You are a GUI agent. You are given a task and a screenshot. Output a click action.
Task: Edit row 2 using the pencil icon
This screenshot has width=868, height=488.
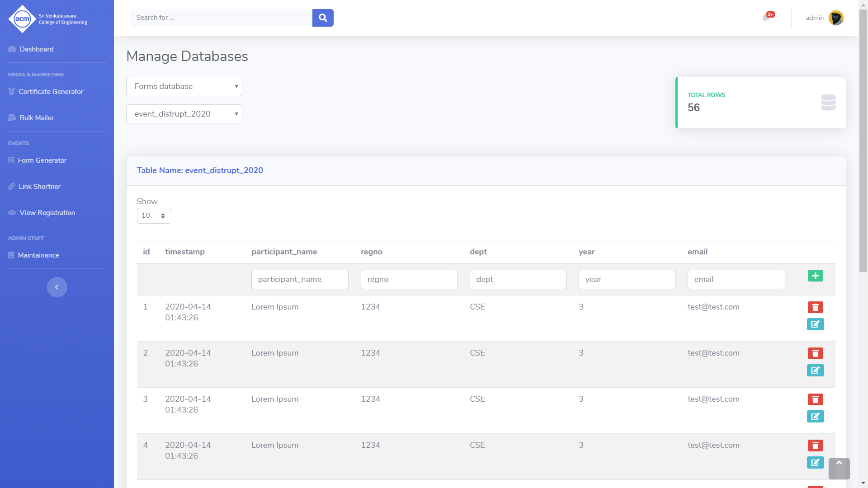coord(815,371)
